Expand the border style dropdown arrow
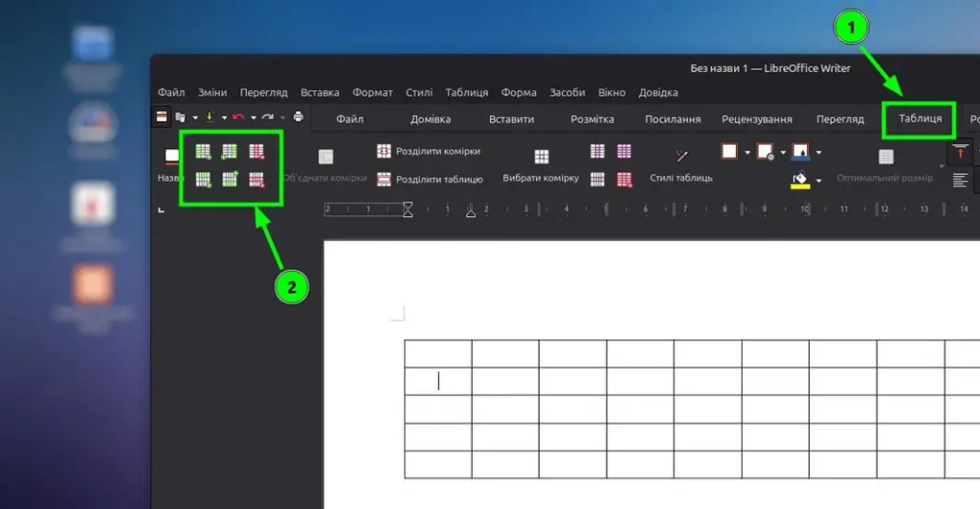The width and height of the screenshot is (980, 509). [x=783, y=152]
